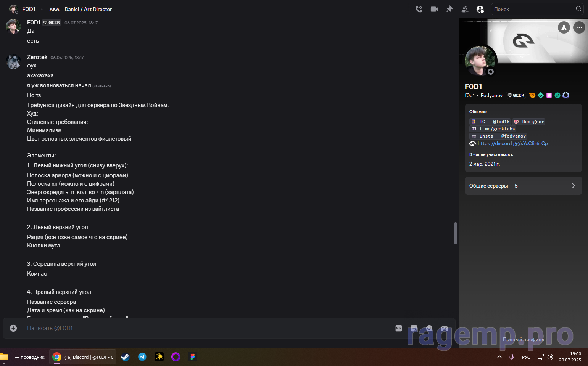Click the line 'Цвет основных элементов фиолетовый'
The width and height of the screenshot is (588, 366).
point(79,139)
